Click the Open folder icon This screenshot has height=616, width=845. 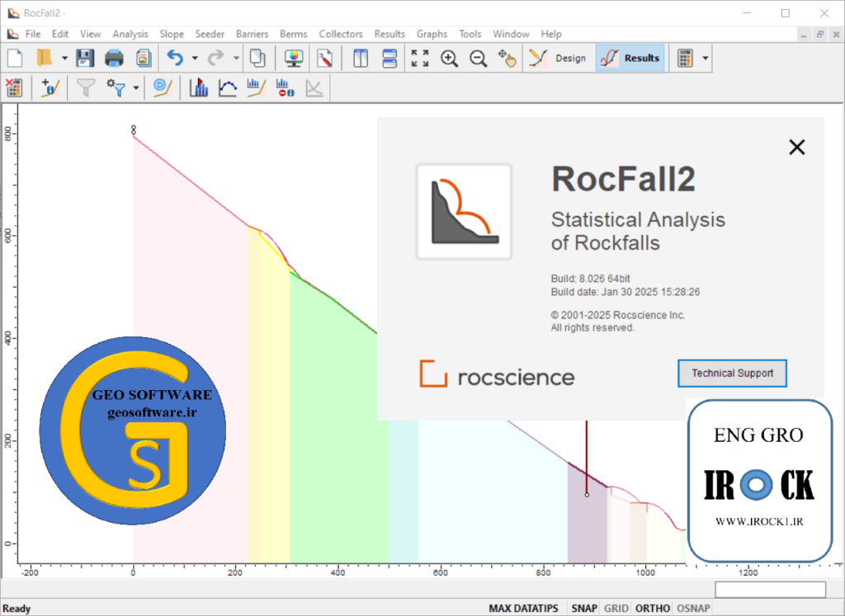click(45, 58)
